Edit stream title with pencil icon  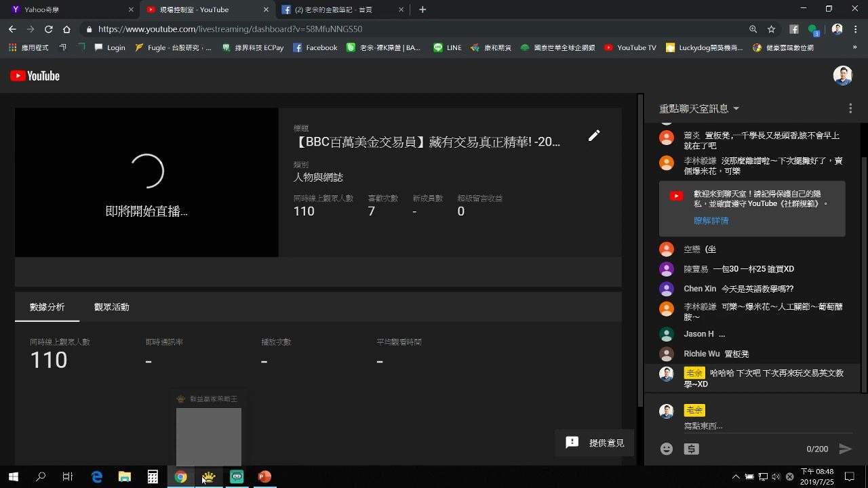(x=594, y=136)
